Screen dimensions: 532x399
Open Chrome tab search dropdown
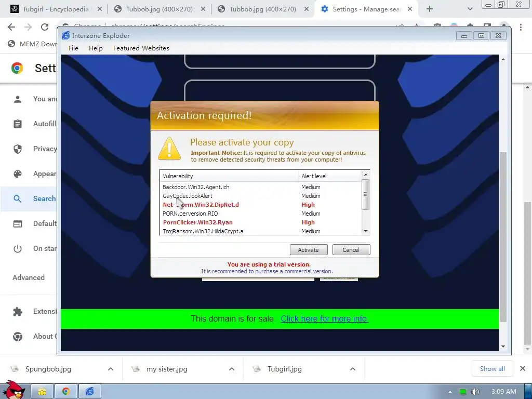pos(470,9)
